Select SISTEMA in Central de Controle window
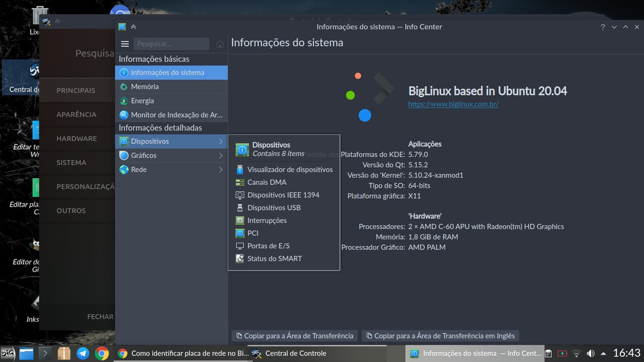Image resolution: width=644 pixels, height=362 pixels. coord(76,162)
